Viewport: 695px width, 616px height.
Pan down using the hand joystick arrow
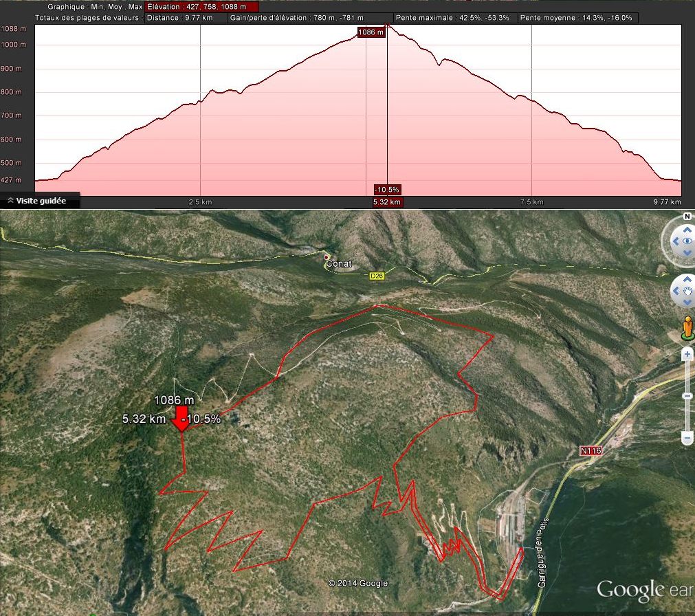(687, 303)
